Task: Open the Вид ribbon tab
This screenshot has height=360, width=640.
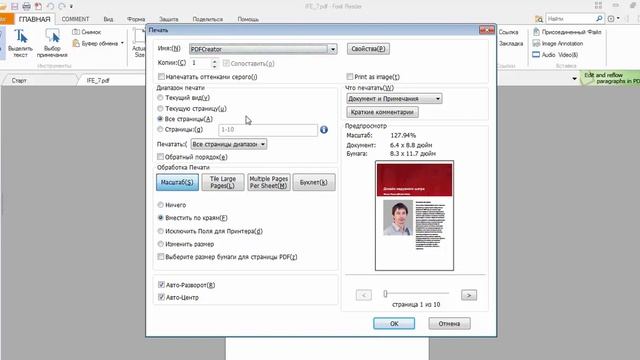Action: click(108, 19)
